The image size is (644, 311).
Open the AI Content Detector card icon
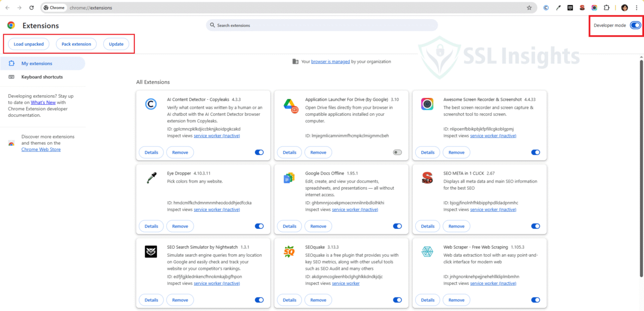tap(150, 104)
